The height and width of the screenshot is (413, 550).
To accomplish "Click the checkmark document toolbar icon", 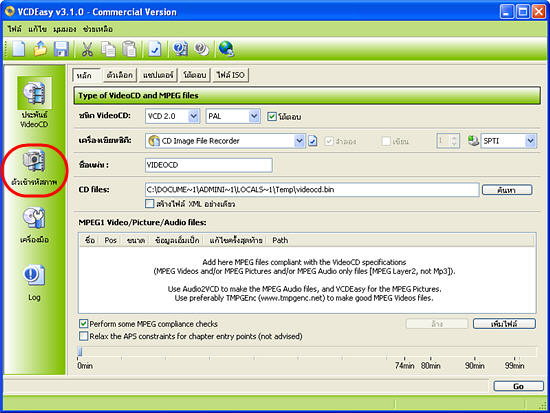I will click(x=155, y=49).
